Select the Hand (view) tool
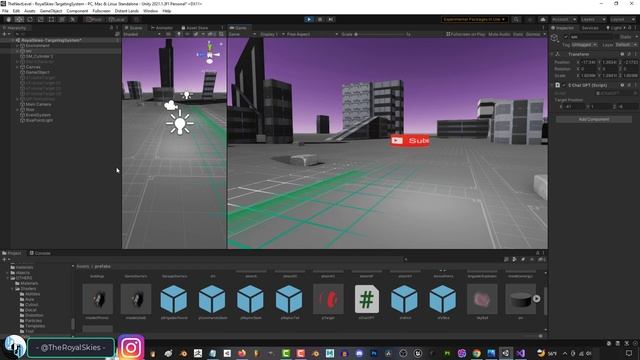Screen dimensions: 640x360 pyautogui.click(x=9, y=19)
